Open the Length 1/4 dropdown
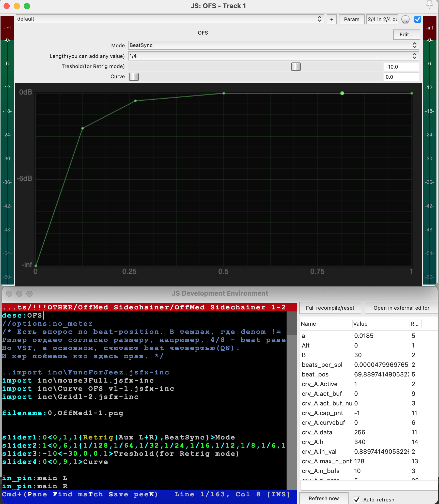 coord(273,56)
